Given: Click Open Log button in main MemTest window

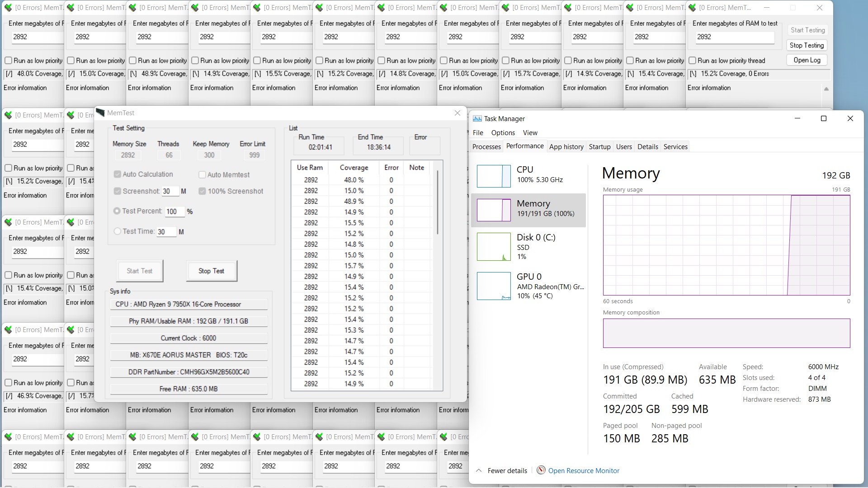Looking at the screenshot, I should [x=807, y=60].
